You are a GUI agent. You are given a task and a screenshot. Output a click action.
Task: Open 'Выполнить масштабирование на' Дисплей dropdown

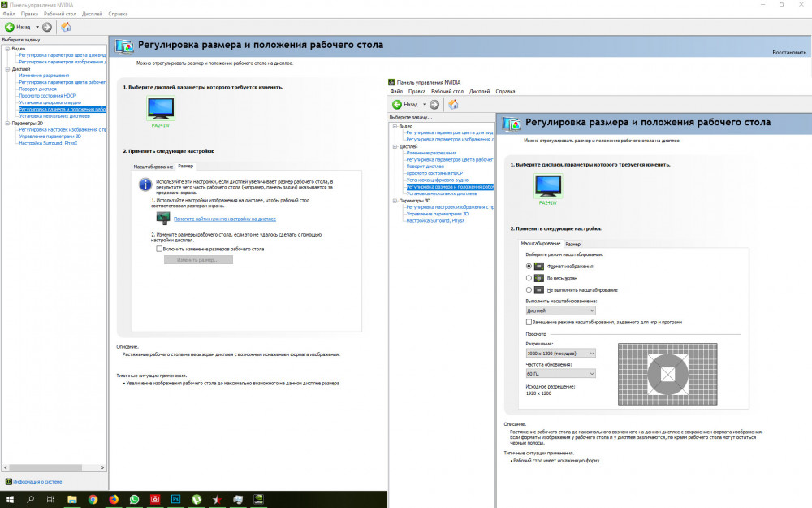click(560, 310)
